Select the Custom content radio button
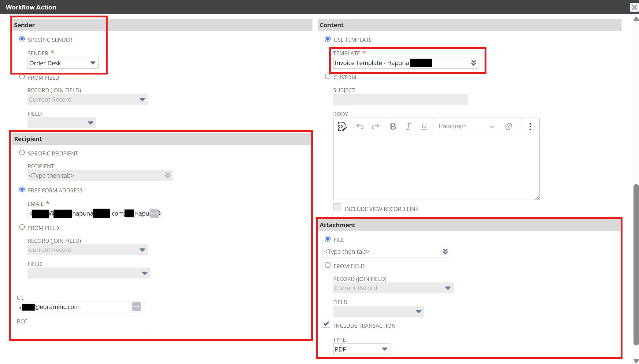 pos(328,76)
